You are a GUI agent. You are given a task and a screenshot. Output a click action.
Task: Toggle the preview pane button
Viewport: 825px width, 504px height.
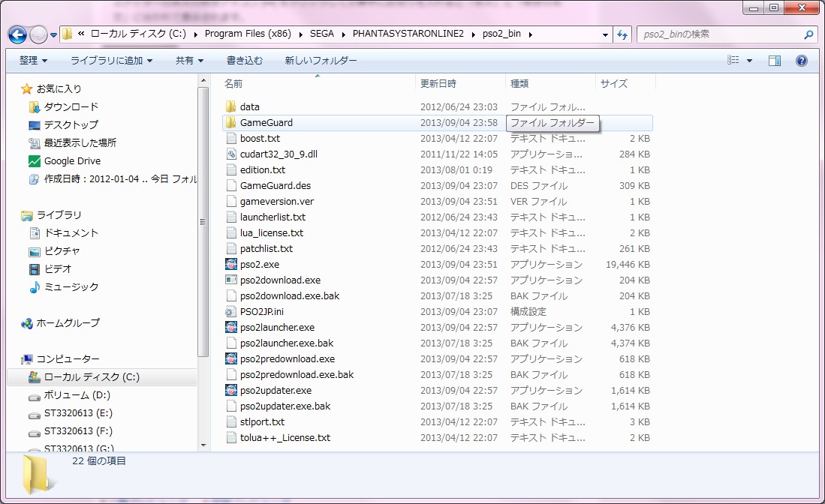coord(775,61)
